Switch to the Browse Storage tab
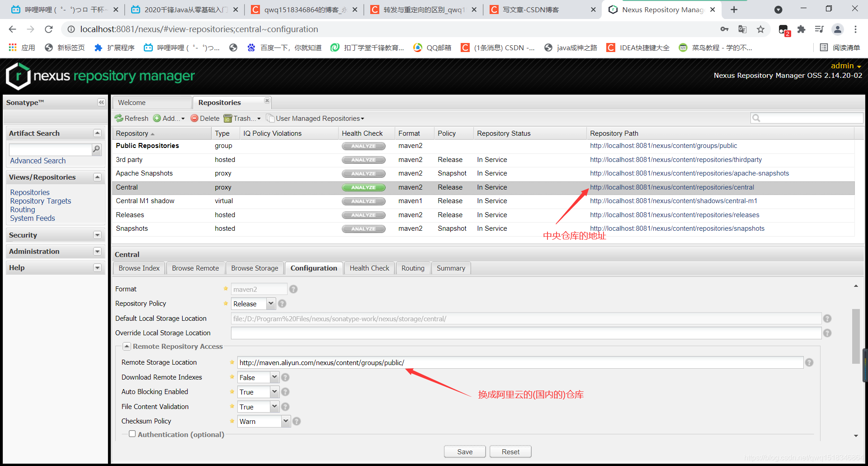The image size is (868, 466). [255, 268]
